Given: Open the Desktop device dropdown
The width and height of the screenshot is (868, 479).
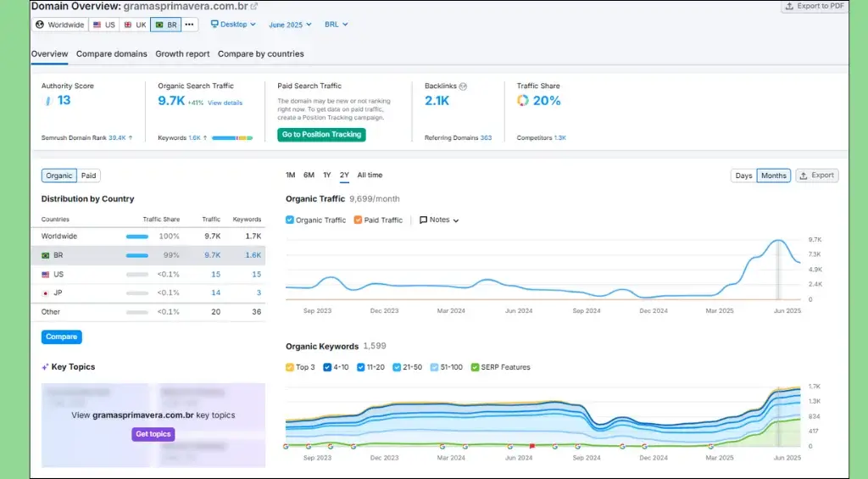Looking at the screenshot, I should coord(233,25).
